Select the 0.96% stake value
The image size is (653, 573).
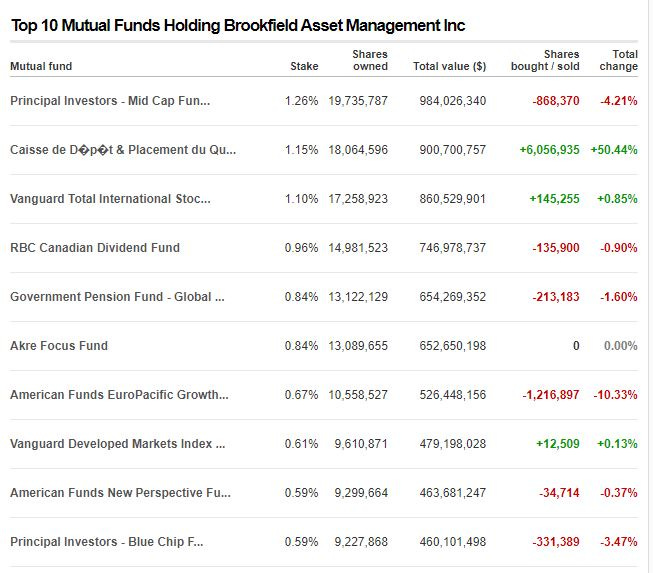(301, 248)
